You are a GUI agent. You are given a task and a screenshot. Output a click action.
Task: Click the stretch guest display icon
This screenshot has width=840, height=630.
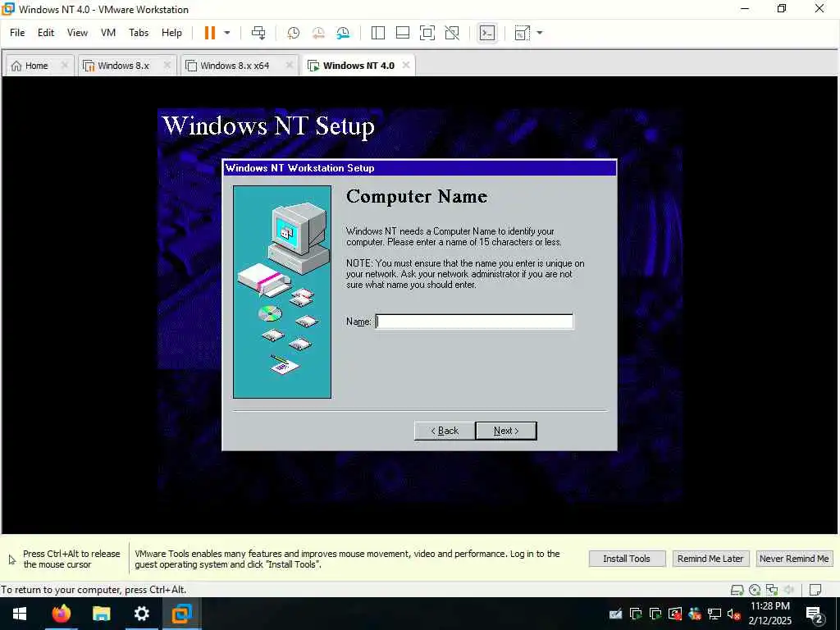pyautogui.click(x=522, y=33)
